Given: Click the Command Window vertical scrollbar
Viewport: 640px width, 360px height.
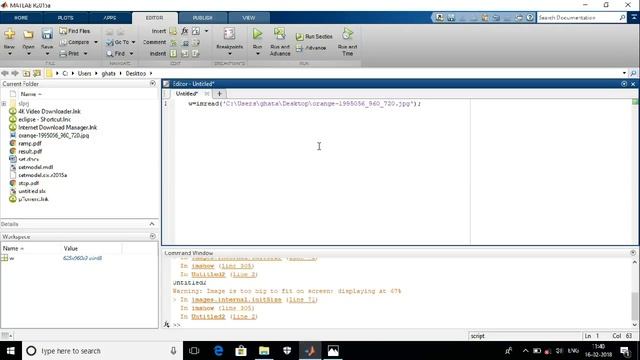Looking at the screenshot, I should [634, 306].
